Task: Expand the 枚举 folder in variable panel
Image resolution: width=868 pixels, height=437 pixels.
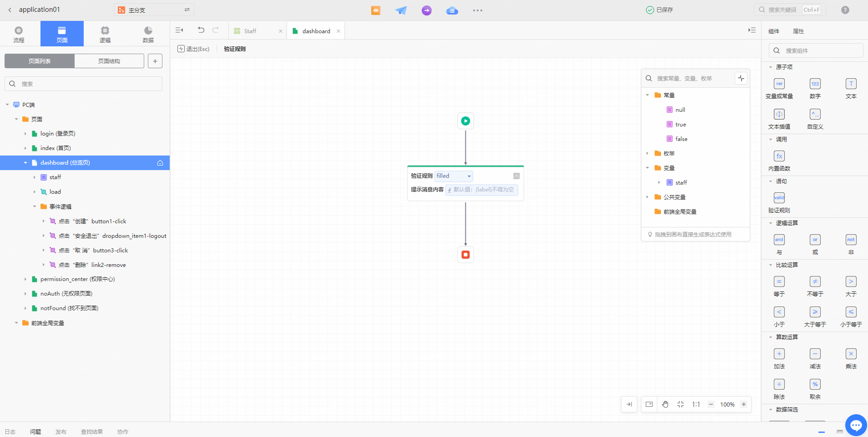Action: pyautogui.click(x=647, y=153)
